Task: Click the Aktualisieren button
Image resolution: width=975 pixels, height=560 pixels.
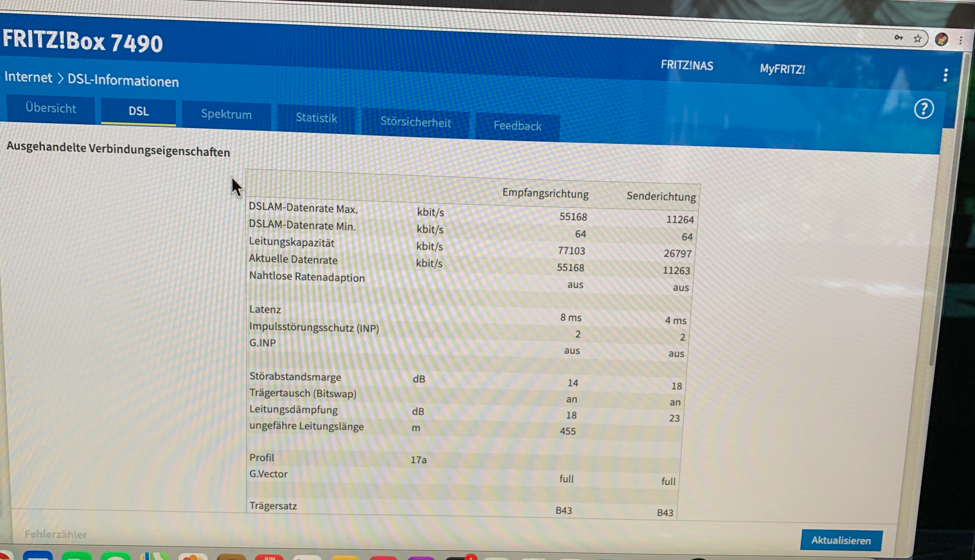Action: point(841,540)
